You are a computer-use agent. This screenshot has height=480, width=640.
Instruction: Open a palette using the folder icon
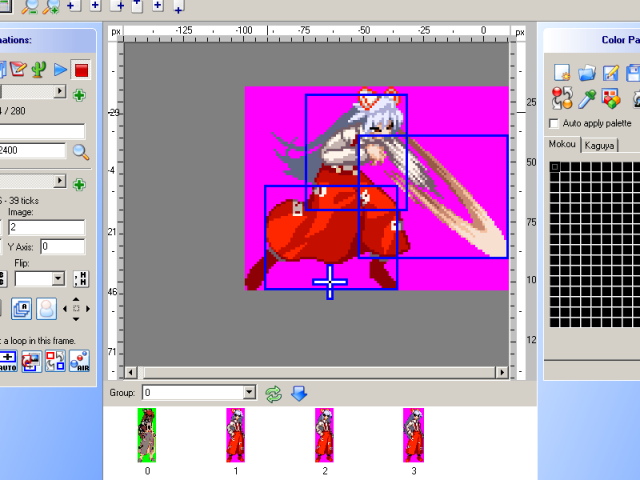tap(587, 73)
